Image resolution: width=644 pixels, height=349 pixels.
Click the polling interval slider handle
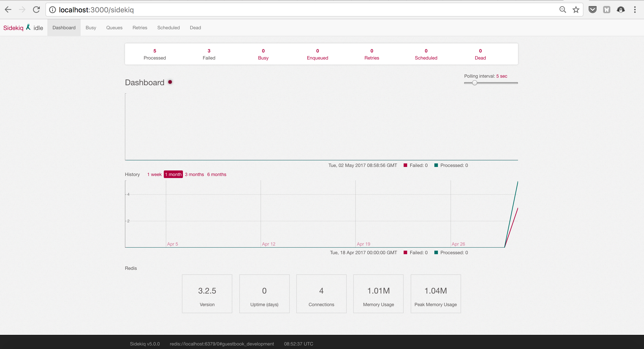(475, 83)
